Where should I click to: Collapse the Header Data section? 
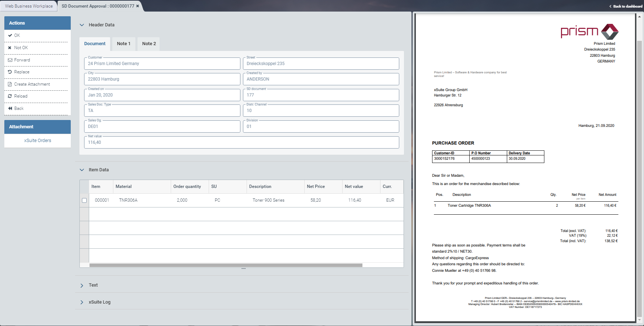[82, 25]
